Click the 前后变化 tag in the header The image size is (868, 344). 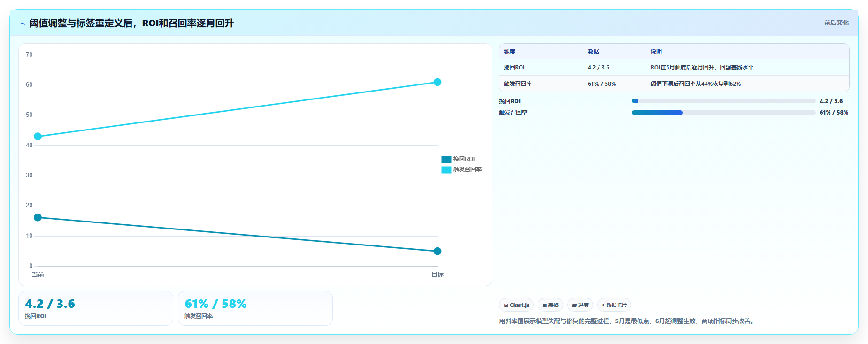(x=836, y=23)
